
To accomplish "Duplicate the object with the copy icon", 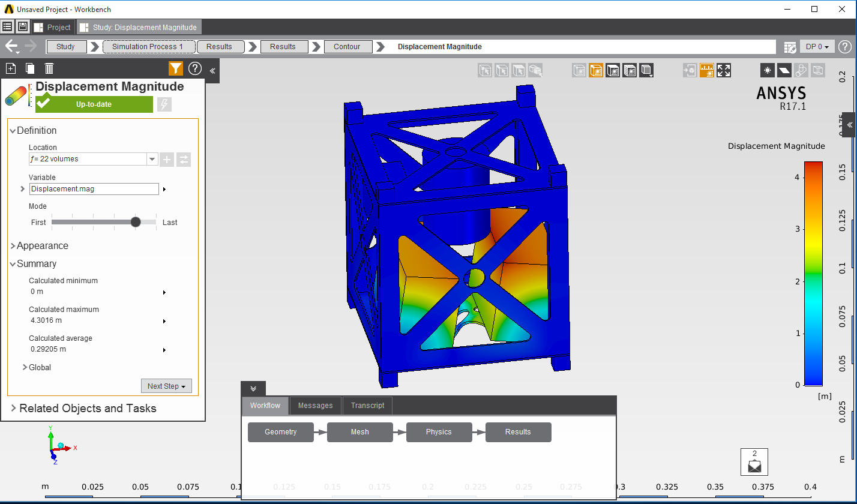I will click(x=30, y=68).
